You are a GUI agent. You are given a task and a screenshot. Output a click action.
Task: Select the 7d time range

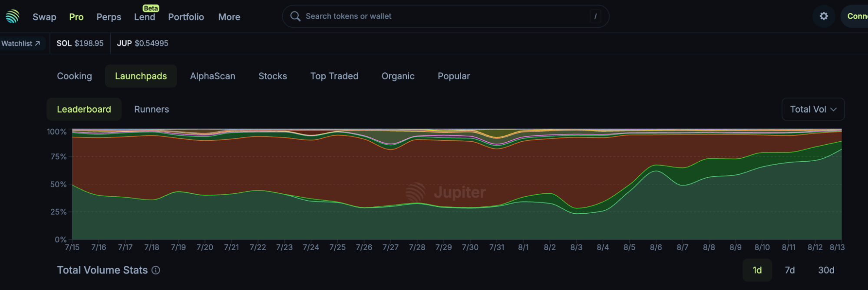[789, 270]
